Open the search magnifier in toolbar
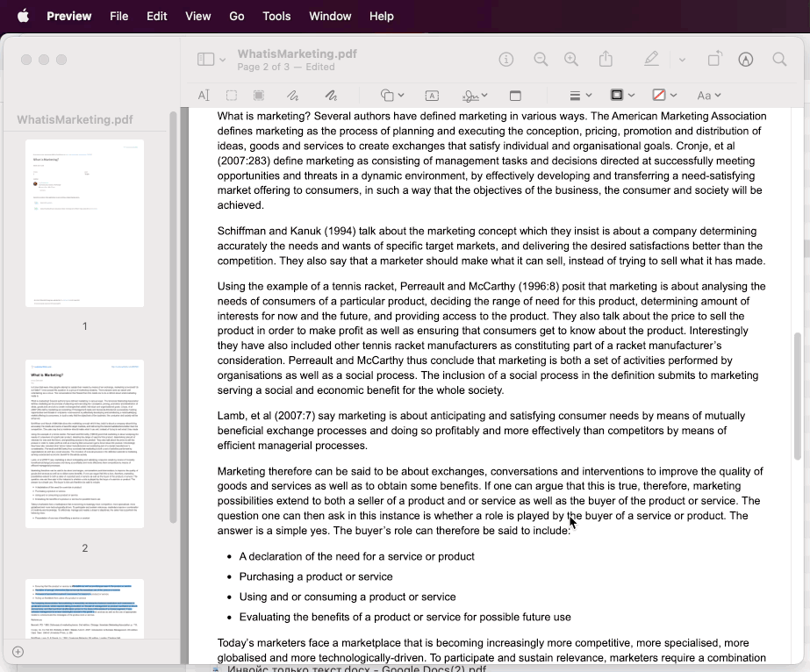 pyautogui.click(x=779, y=60)
